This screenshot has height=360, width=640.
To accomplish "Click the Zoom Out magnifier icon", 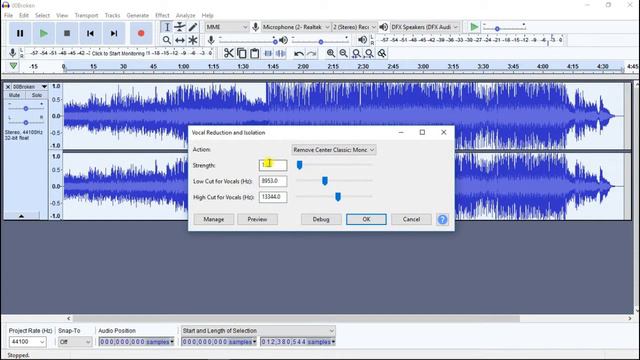I will coord(344,53).
